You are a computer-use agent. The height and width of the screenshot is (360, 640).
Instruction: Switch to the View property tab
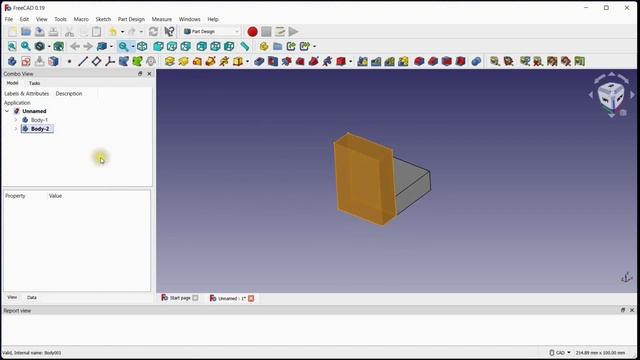(x=12, y=298)
